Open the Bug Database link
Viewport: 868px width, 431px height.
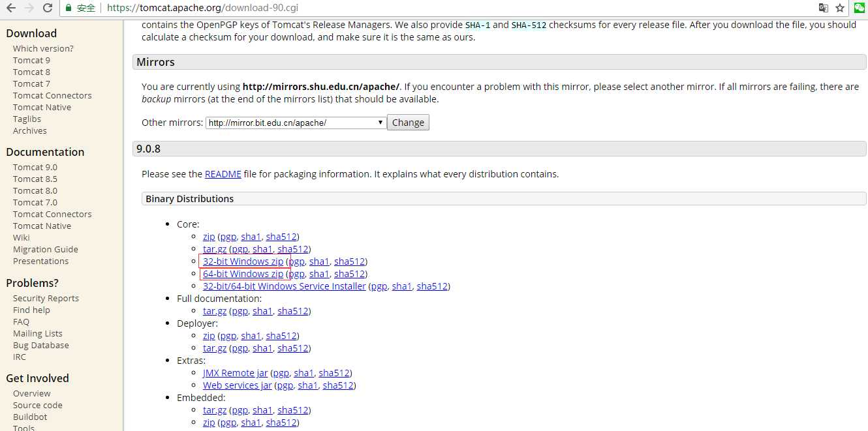coord(40,345)
